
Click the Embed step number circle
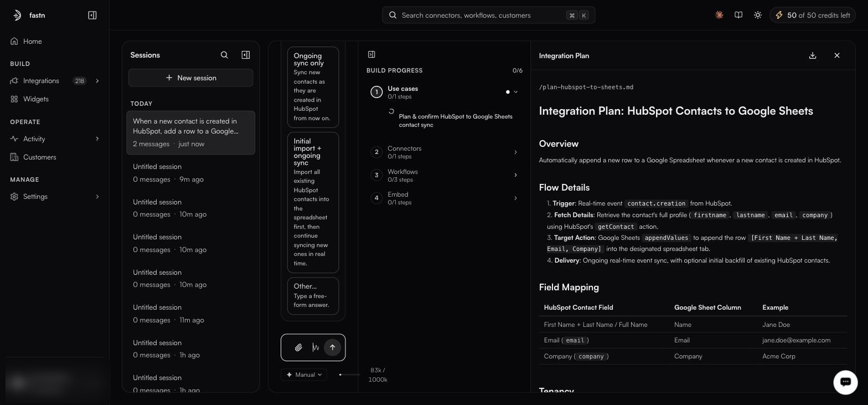pos(376,198)
